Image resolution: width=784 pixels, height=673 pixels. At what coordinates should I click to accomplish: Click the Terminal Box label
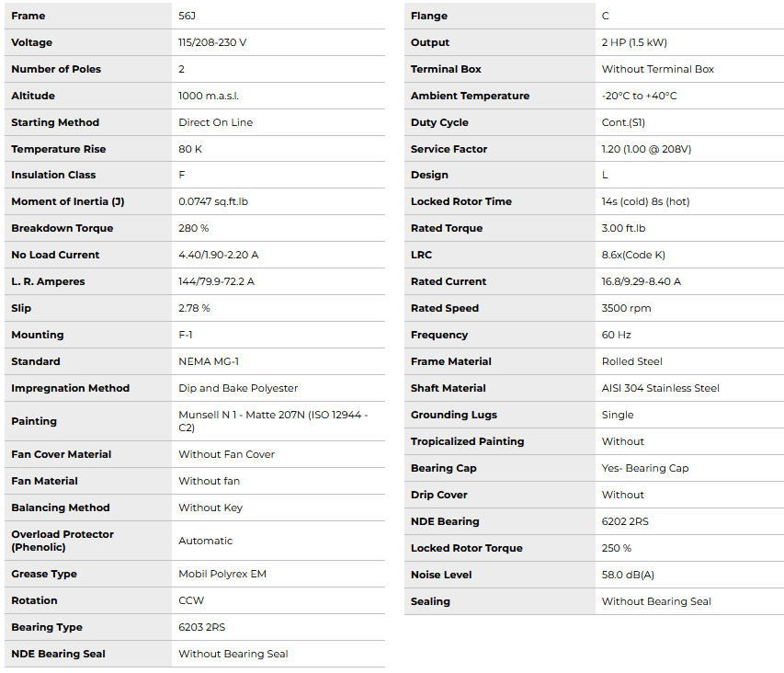pyautogui.click(x=446, y=69)
